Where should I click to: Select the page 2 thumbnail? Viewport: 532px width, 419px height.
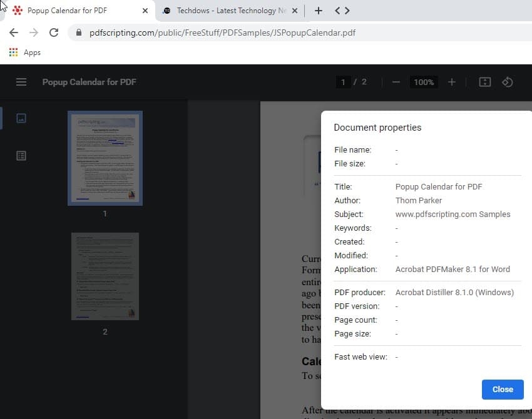(105, 276)
